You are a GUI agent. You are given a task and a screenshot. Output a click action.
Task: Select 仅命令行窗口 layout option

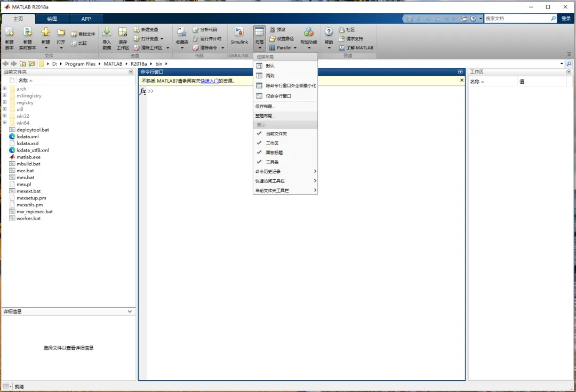285,96
